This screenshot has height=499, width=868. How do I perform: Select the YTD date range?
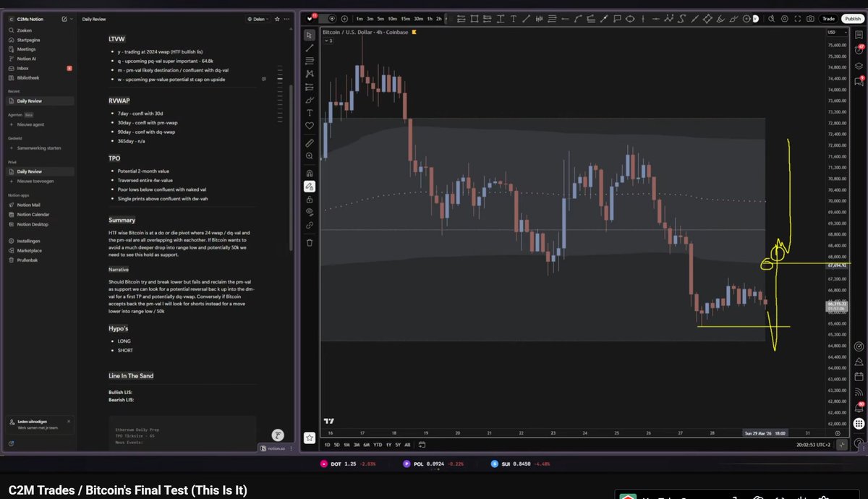[x=378, y=445]
